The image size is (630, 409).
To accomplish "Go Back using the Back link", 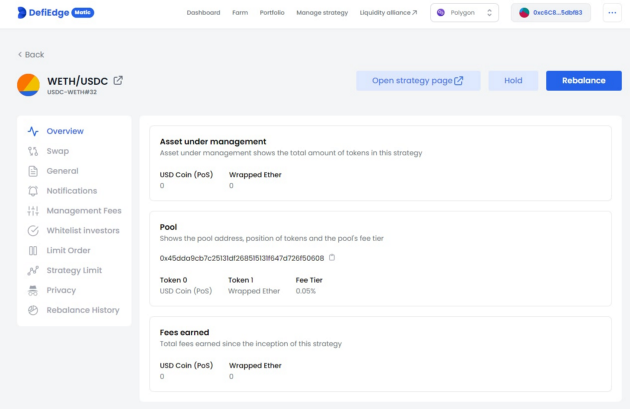I will tap(31, 54).
